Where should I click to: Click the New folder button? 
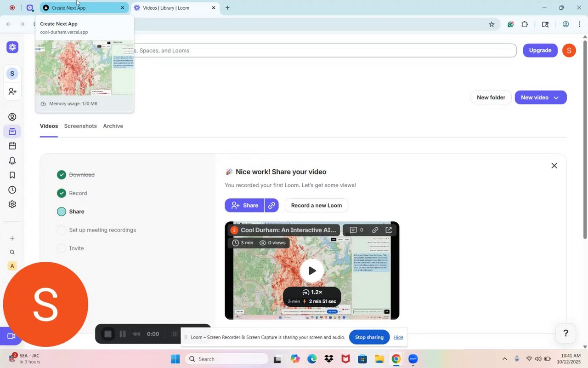tap(491, 98)
